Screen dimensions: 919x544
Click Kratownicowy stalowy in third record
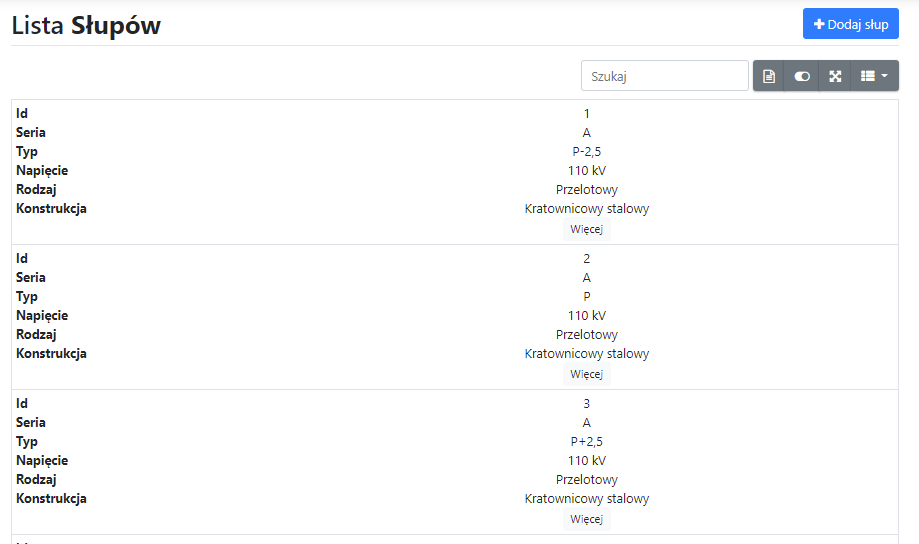[587, 499]
